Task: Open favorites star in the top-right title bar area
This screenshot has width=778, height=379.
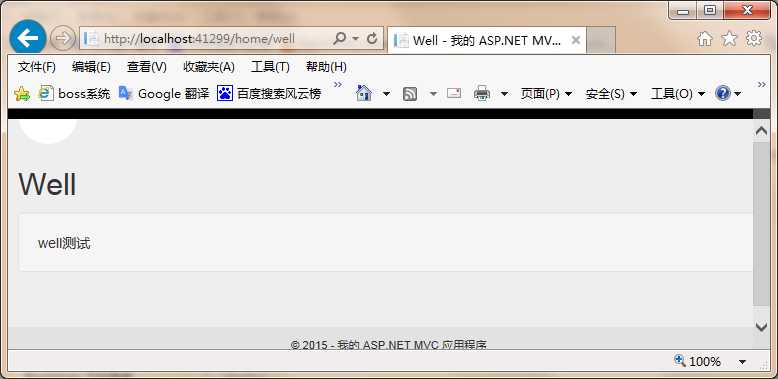Action: click(x=729, y=39)
